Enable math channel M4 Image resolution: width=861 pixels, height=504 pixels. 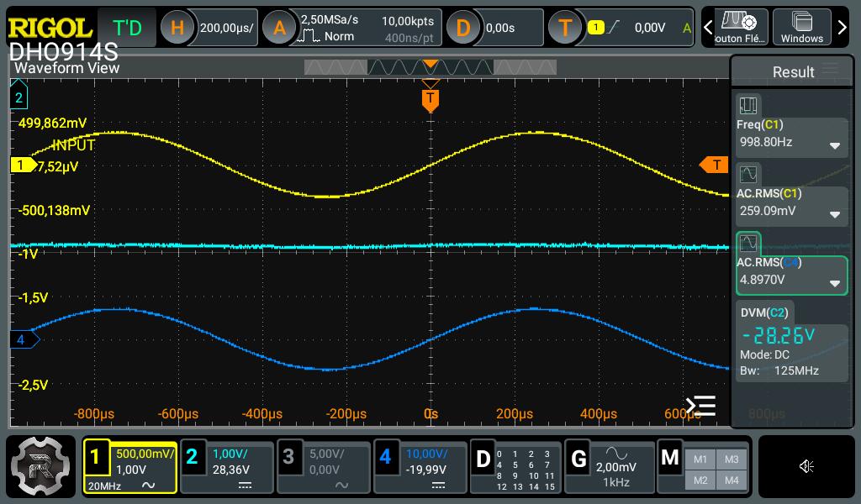[732, 480]
